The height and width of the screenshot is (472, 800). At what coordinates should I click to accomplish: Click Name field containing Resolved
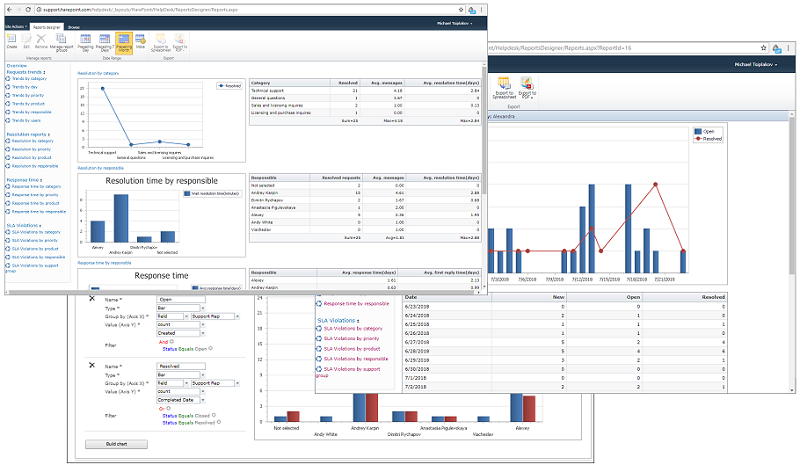click(x=181, y=366)
